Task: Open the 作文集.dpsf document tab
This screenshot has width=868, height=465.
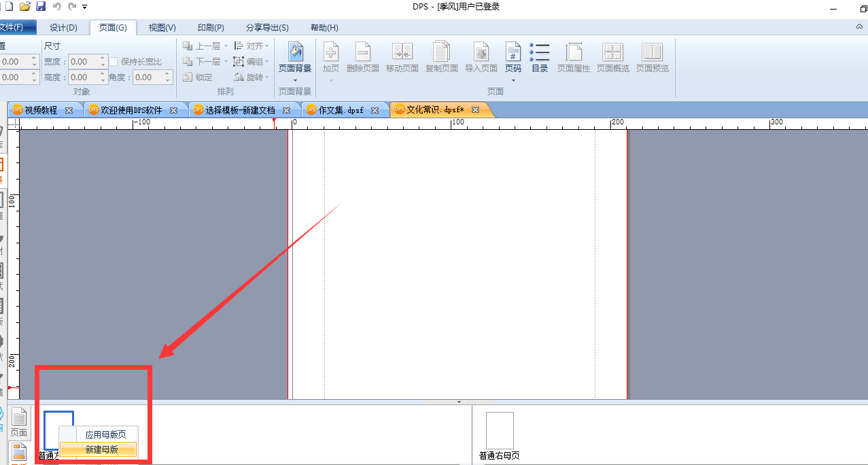Action: point(341,110)
